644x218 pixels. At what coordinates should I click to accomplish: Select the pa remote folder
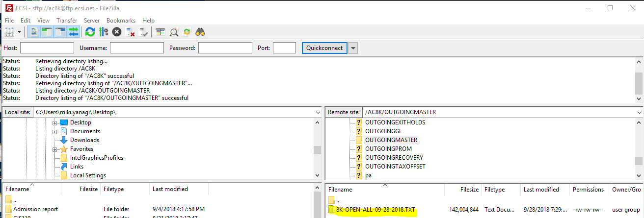368,175
